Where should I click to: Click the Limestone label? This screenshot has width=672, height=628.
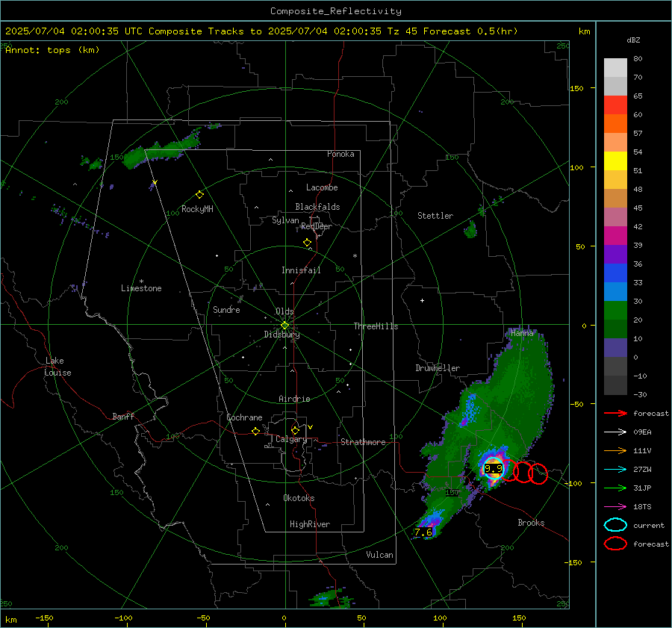[x=141, y=288]
